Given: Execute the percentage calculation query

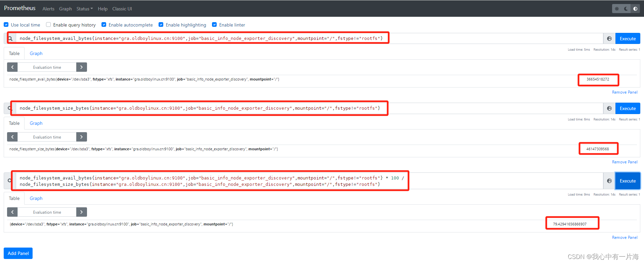Looking at the screenshot, I should [628, 181].
